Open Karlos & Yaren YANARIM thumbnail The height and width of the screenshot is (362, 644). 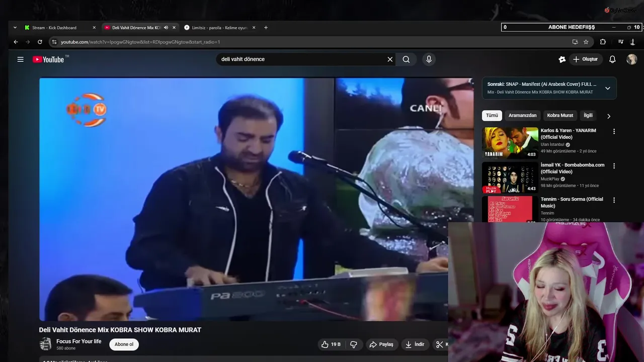(x=510, y=143)
